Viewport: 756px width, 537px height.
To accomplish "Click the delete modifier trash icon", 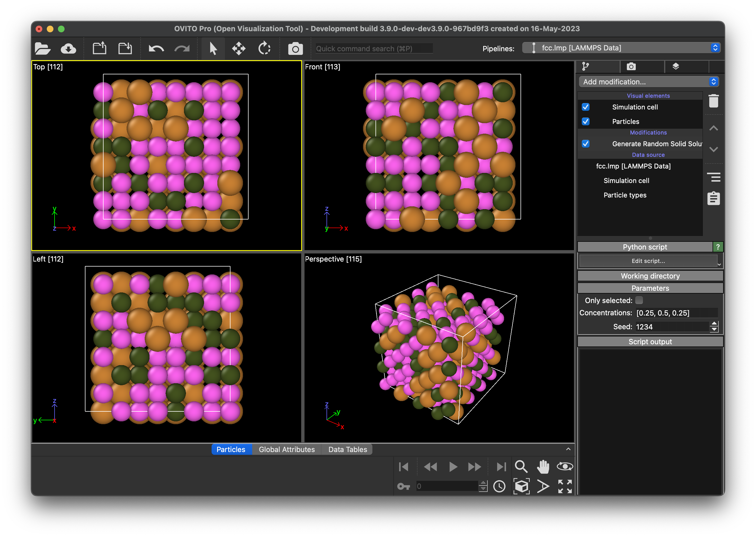I will click(713, 101).
